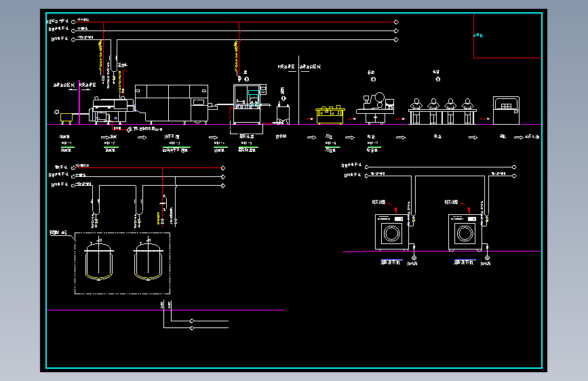Image resolution: width=588 pixels, height=381 pixels.
Task: Select the left washing machine drawing
Action: (392, 232)
